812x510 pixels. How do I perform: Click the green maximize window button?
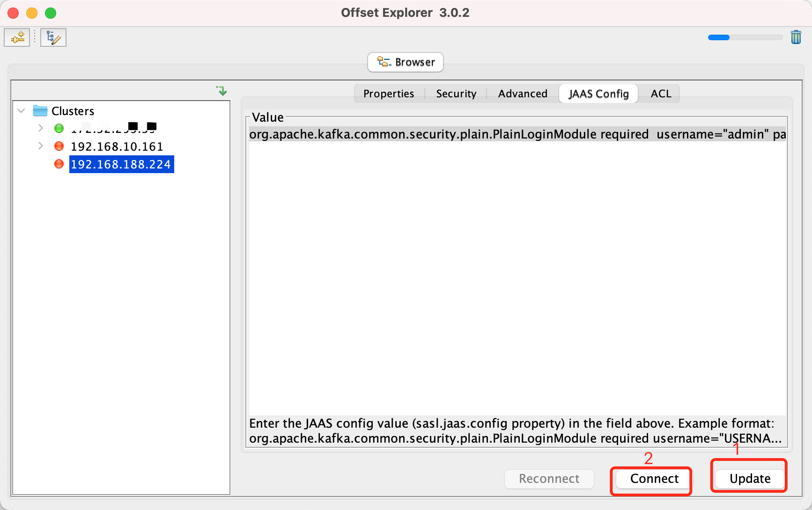point(51,13)
